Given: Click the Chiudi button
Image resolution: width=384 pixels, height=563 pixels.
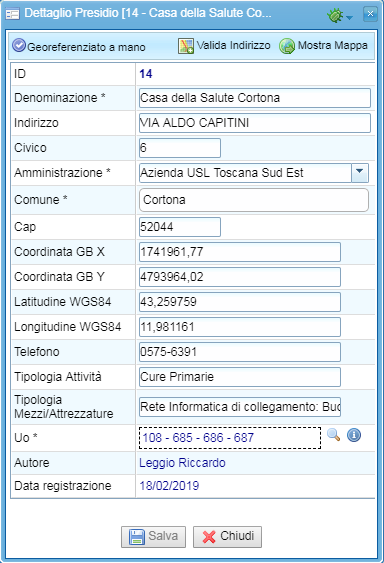Looking at the screenshot, I should pos(227,537).
